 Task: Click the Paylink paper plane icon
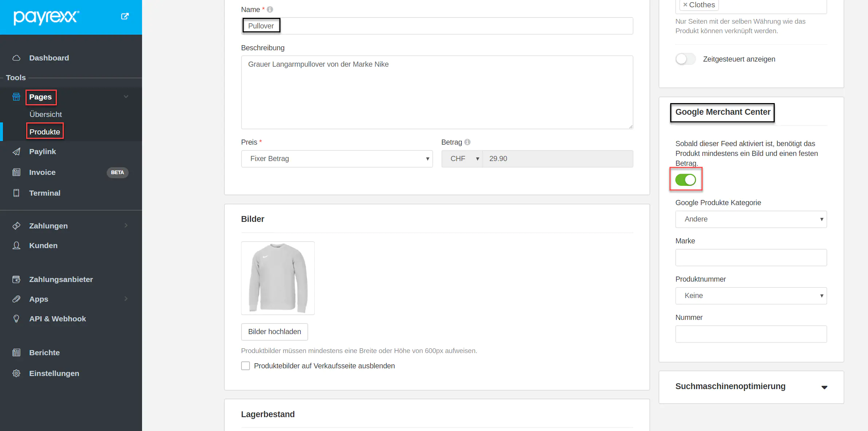[16, 152]
